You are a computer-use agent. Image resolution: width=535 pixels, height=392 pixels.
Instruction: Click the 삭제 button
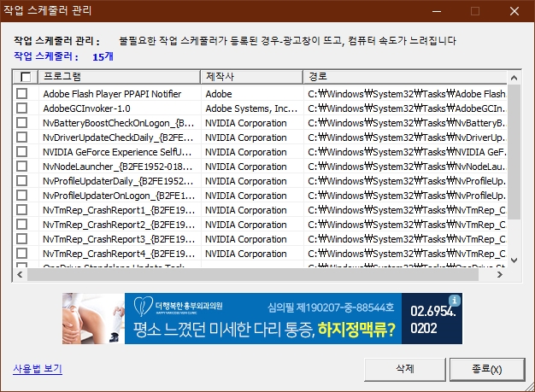[x=405, y=369]
